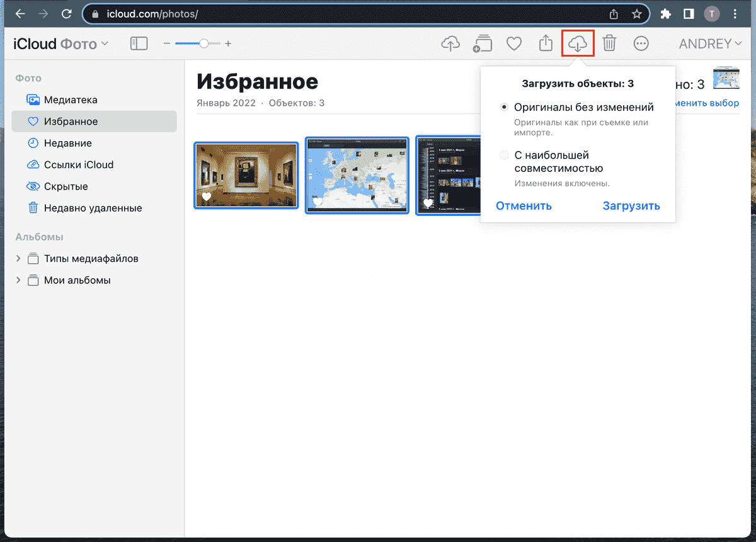Screen dimensions: 756x542
Task: Select the Mona Lisa gallery thumbnail
Action: point(246,175)
